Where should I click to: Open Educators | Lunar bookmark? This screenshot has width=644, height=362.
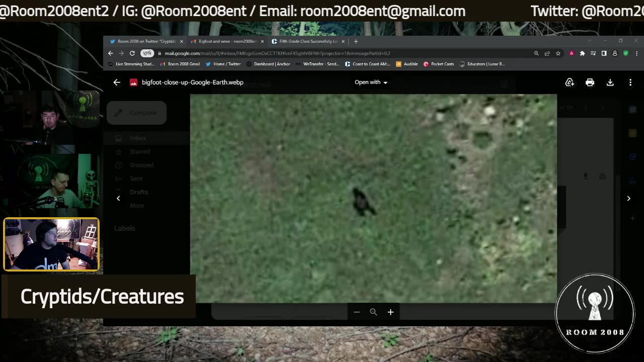pyautogui.click(x=482, y=64)
